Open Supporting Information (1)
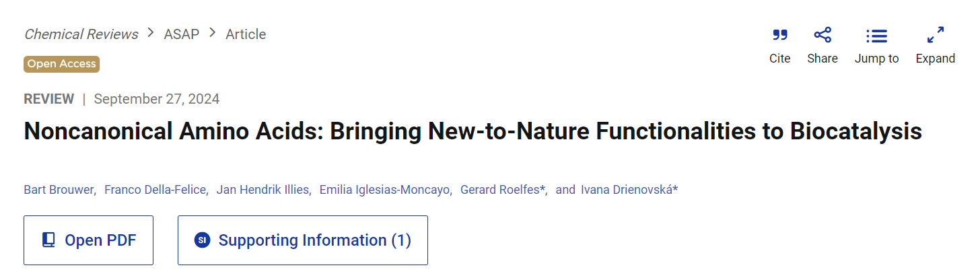The image size is (980, 280). coord(303,240)
